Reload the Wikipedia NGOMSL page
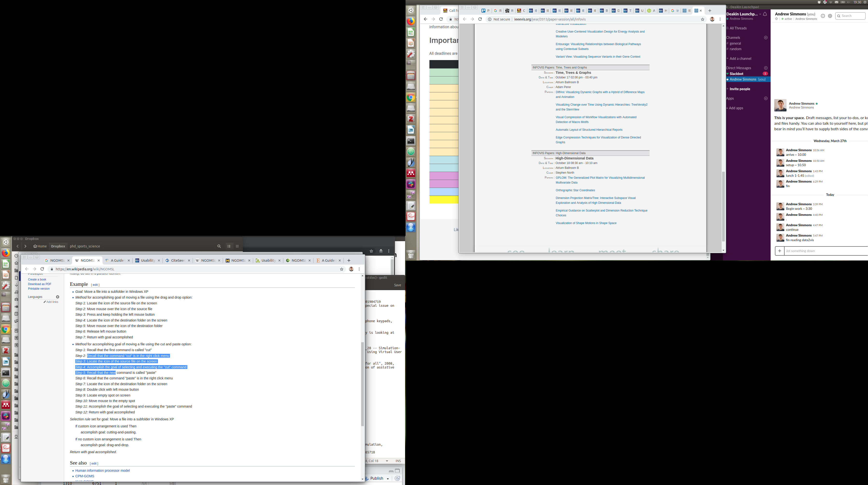Viewport: 868px width, 485px height. point(42,269)
